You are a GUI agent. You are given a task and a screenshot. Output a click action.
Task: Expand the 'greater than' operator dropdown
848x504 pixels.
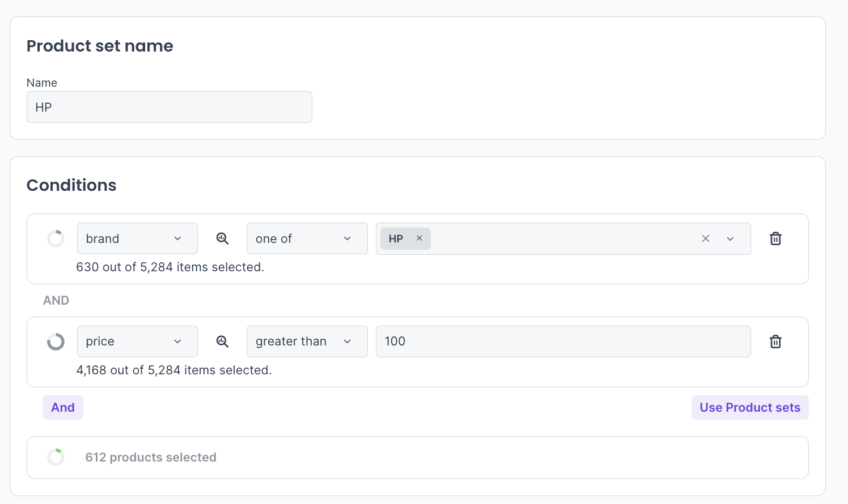[307, 341]
